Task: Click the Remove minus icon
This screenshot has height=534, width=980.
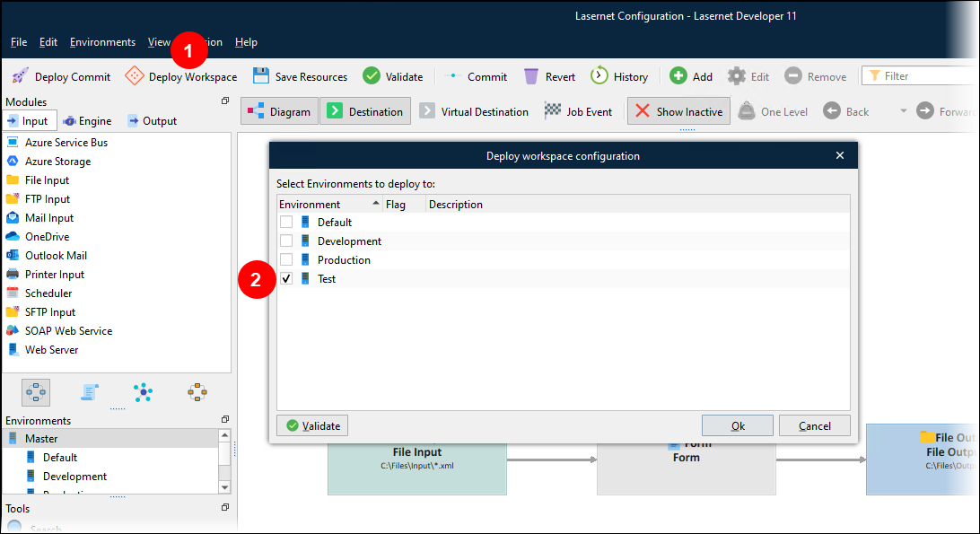Action: [793, 76]
